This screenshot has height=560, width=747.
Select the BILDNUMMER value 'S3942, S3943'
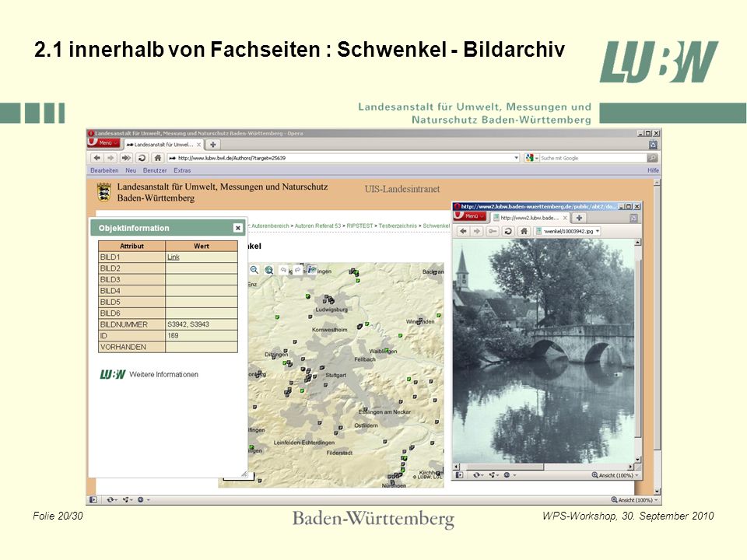(188, 324)
